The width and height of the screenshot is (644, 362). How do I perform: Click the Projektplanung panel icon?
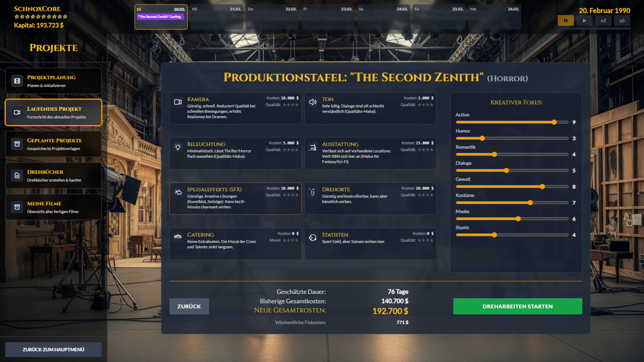click(x=17, y=80)
